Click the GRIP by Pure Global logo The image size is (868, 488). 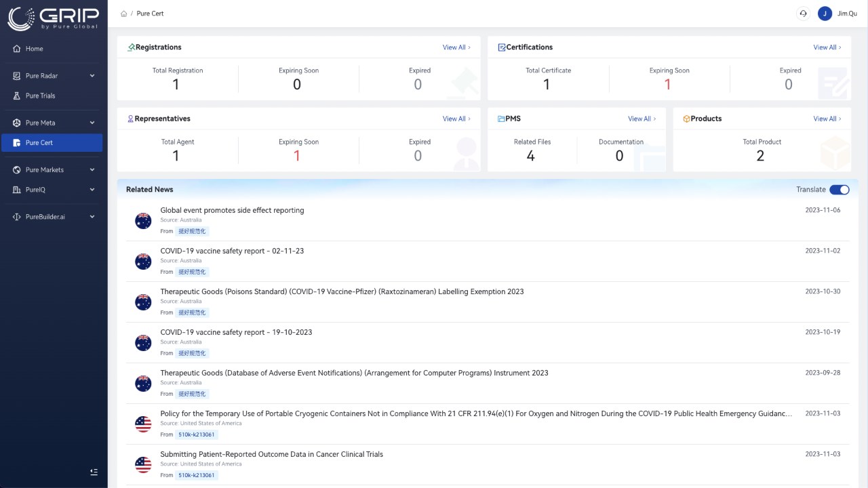pyautogui.click(x=53, y=18)
